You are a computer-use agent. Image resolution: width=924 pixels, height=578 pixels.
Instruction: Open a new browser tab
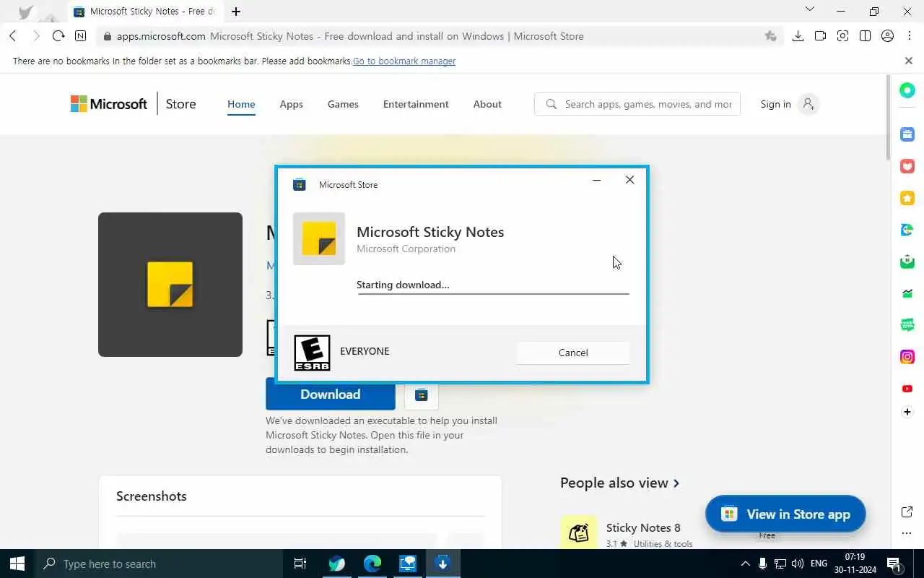tap(235, 12)
